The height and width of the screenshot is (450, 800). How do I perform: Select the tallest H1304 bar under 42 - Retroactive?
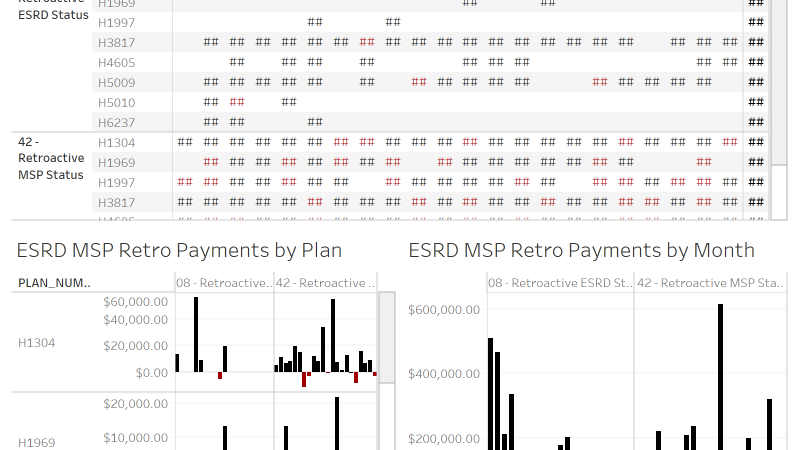tap(333, 336)
